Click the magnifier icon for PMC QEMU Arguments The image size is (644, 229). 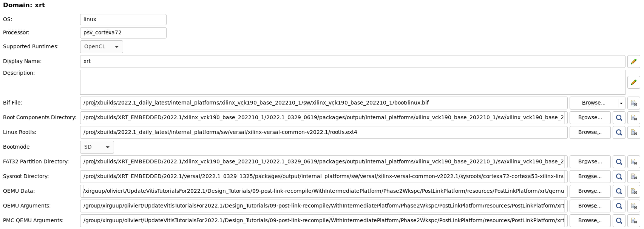619,221
